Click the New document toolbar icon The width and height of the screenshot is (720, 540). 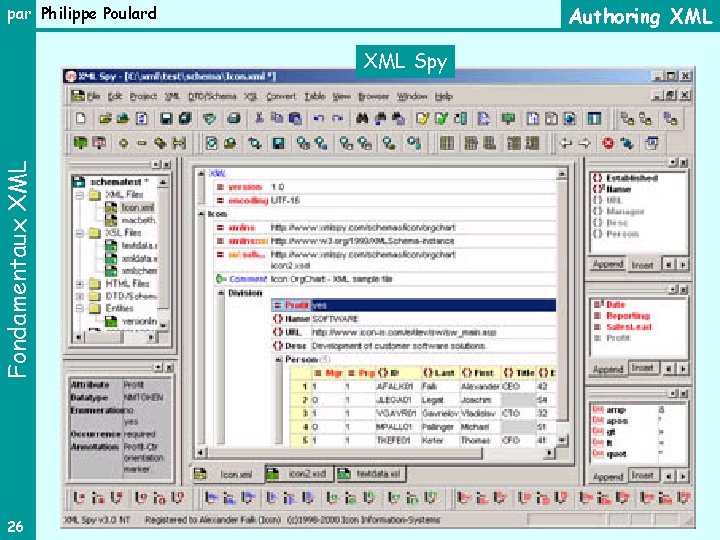(81, 118)
